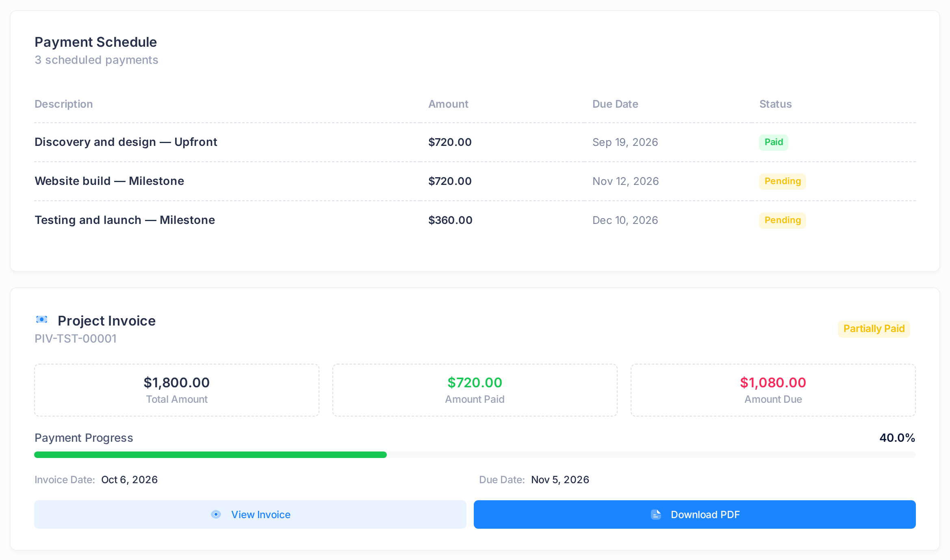Click the Project Invoice banknote icon
This screenshot has width=950, height=560.
coord(41,319)
